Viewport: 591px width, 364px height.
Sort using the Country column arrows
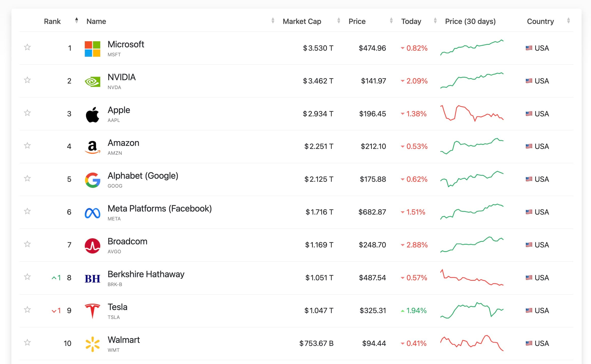point(569,21)
